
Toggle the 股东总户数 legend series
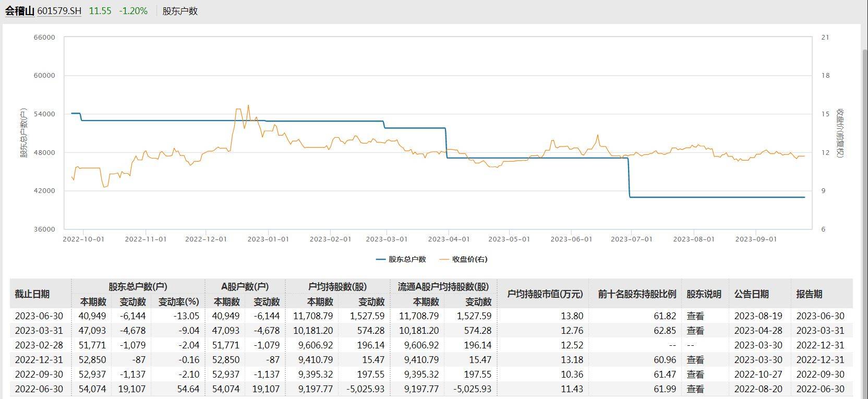[x=401, y=259]
